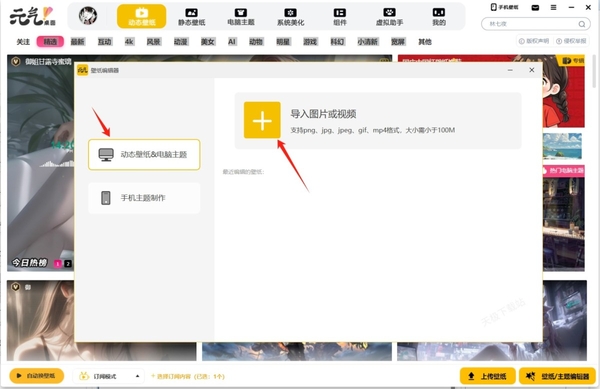Click the VIP badge on 今日热榜 wallpaper

[x=16, y=61]
